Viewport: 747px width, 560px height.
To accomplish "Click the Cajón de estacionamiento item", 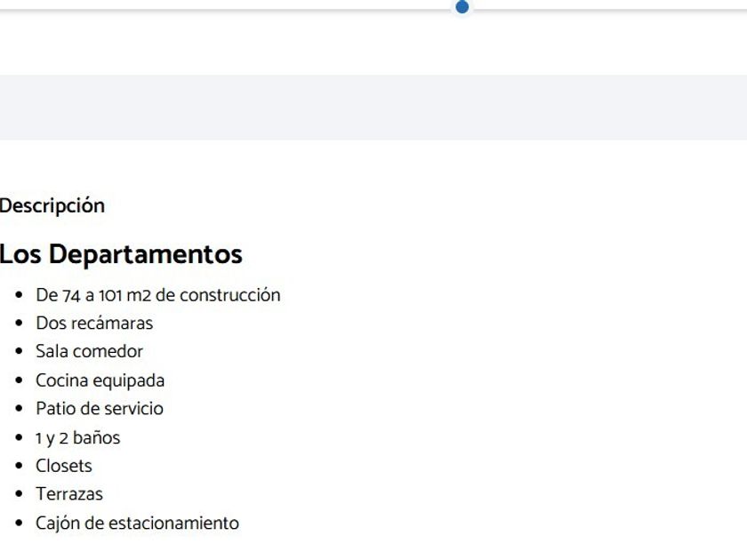I will click(137, 523).
